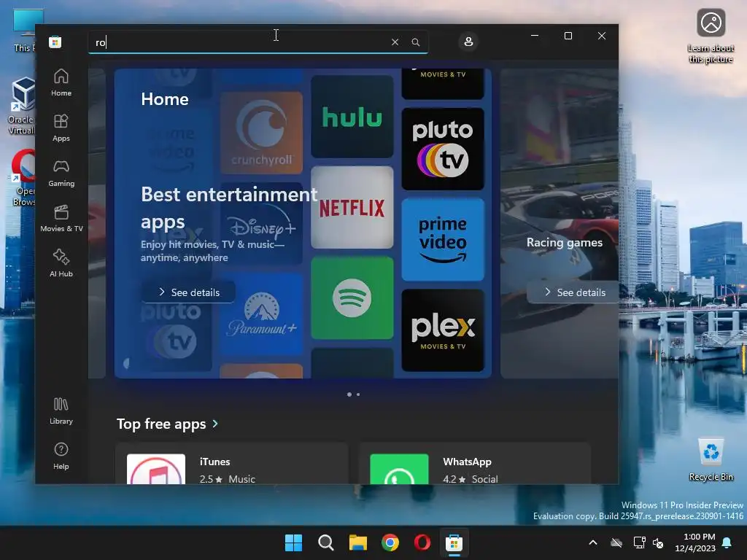Screen dimensions: 747x560
Task: Launch Google Chrome from the taskbar
Action: (390, 542)
